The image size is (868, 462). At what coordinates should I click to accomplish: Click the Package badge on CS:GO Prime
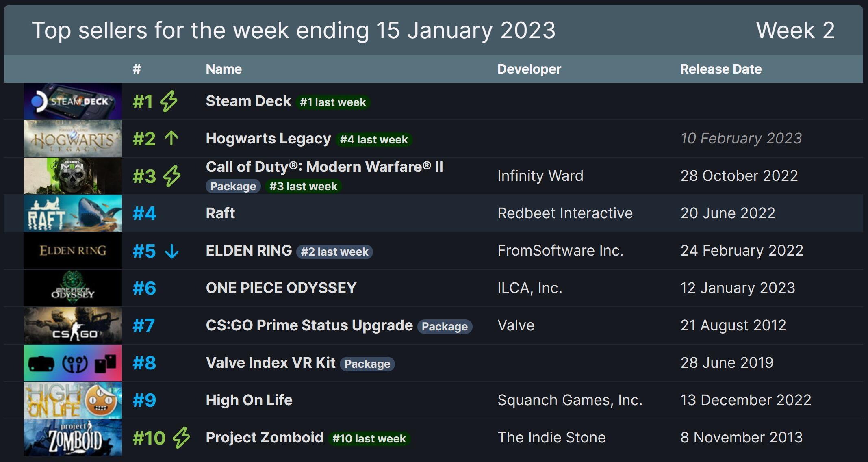point(445,326)
